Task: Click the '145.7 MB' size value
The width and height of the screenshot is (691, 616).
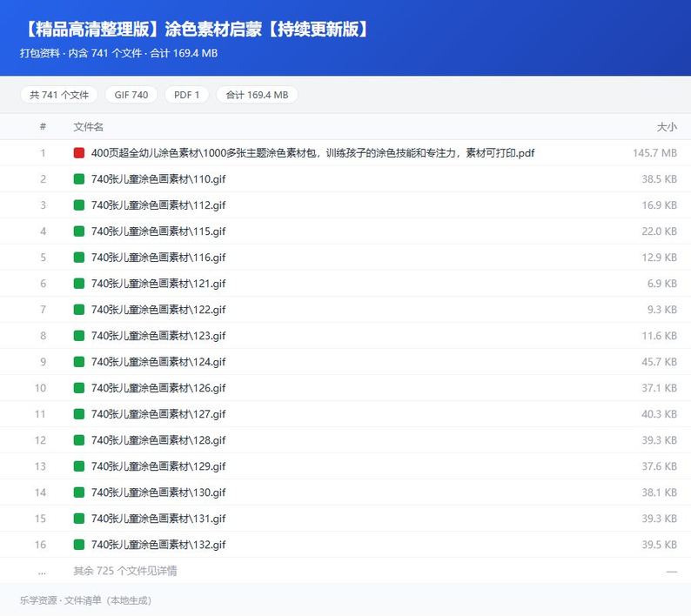Action: pyautogui.click(x=654, y=153)
